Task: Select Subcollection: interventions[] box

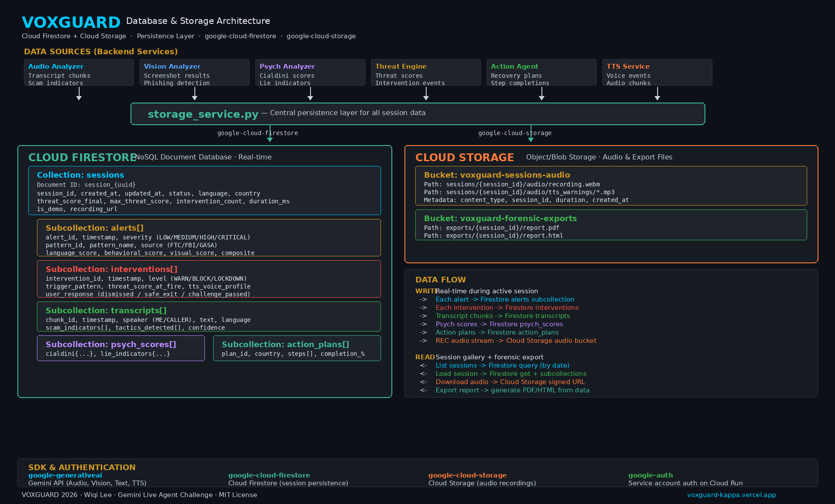Action: pos(209,279)
